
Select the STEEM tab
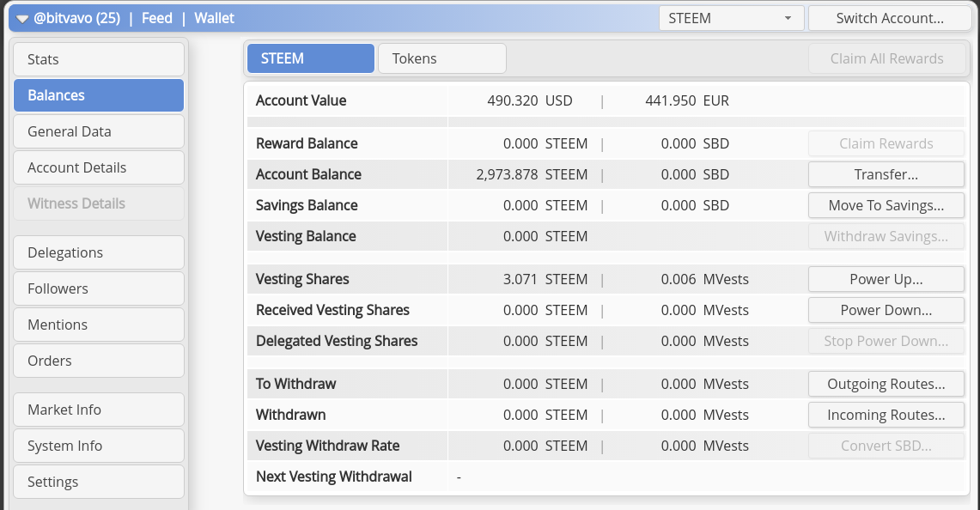[310, 58]
